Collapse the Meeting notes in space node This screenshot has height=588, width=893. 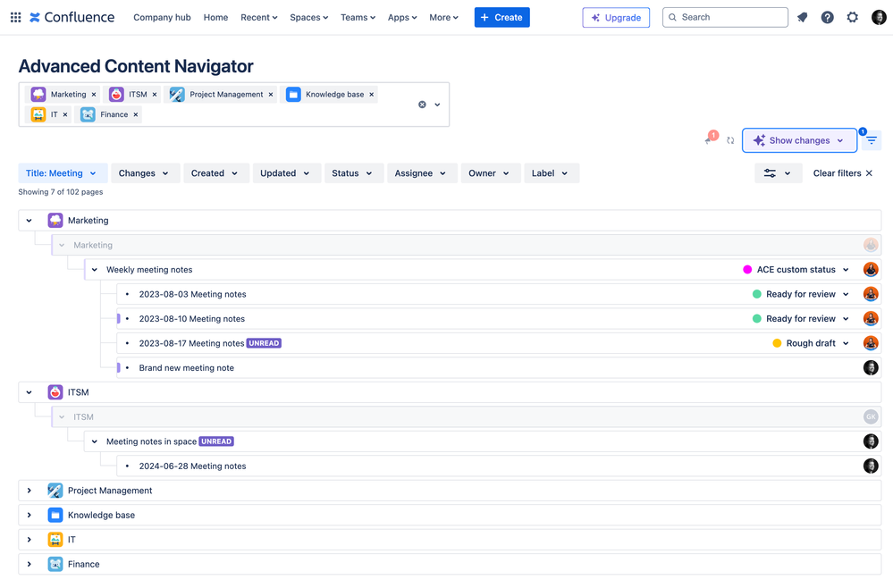[95, 441]
